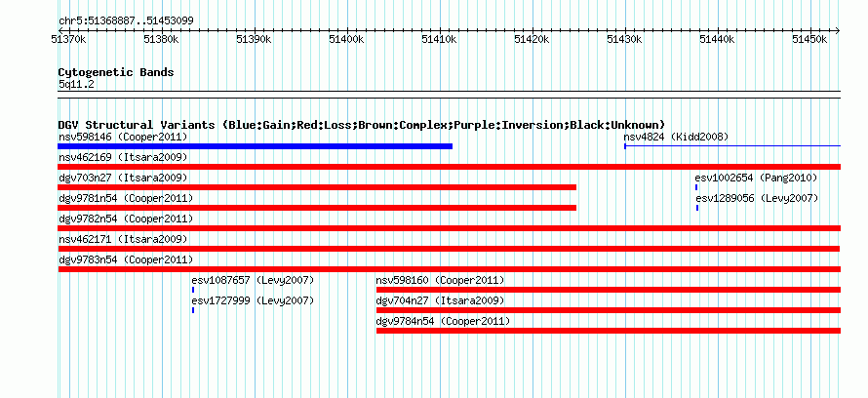Screen dimensions: 868x398
Task: Click the 5q11.2 cytogenetic band bar
Action: point(449,95)
